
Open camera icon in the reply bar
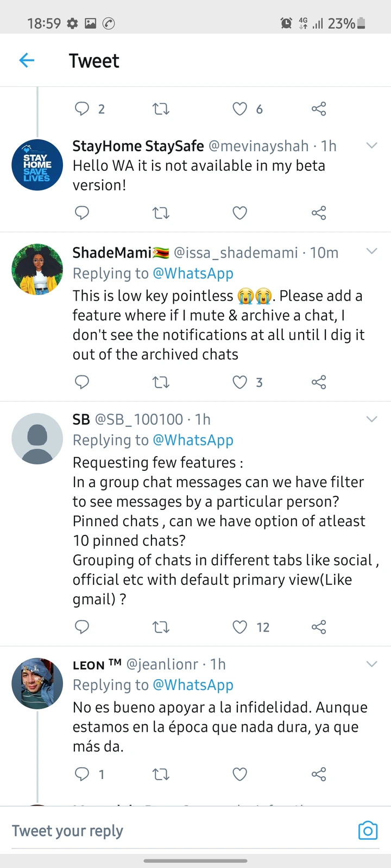[368, 831]
